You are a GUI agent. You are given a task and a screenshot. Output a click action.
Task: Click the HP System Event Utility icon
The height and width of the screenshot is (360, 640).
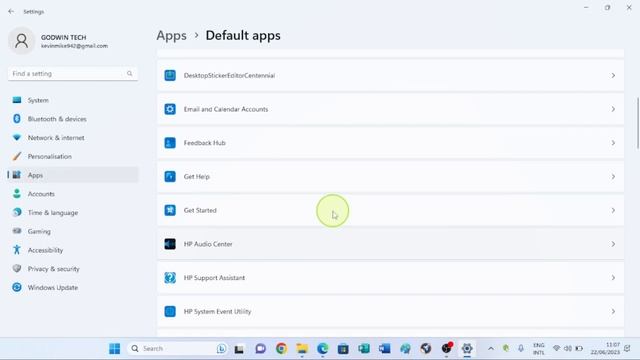click(x=170, y=311)
